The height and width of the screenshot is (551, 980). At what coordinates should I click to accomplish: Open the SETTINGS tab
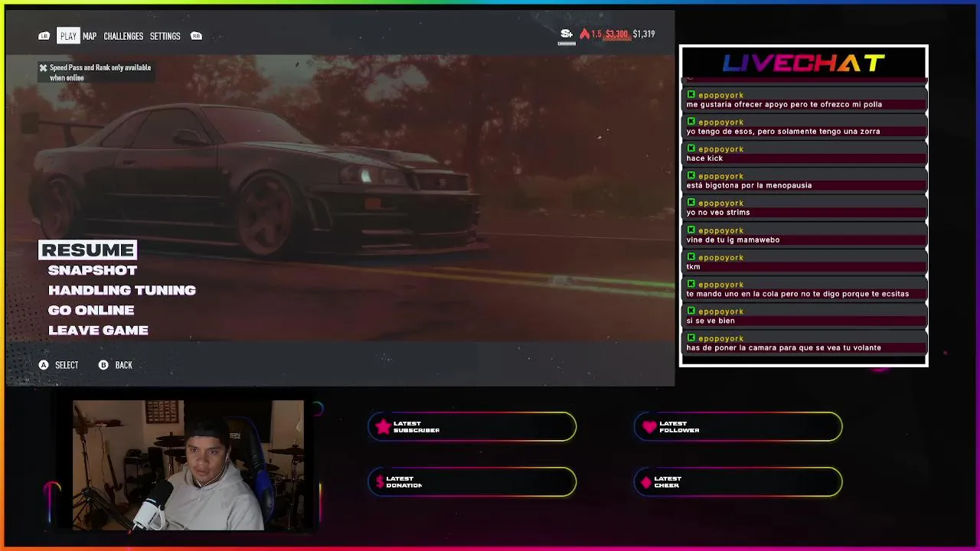165,36
